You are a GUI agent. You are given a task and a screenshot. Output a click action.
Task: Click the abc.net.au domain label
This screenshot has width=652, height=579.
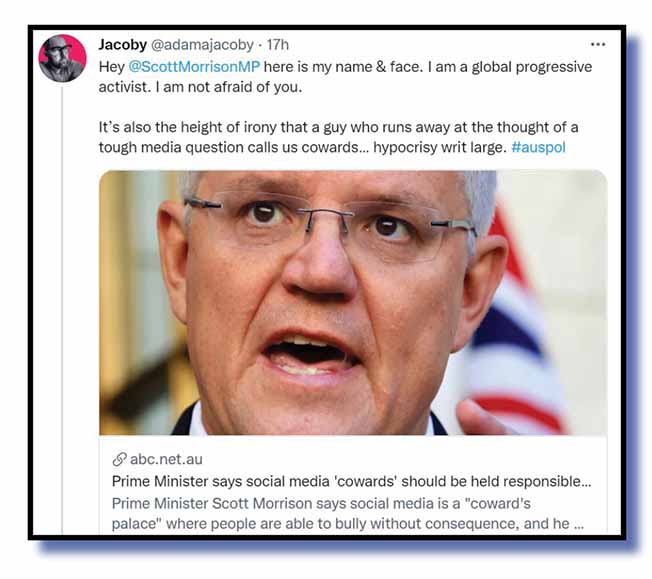[x=166, y=459]
